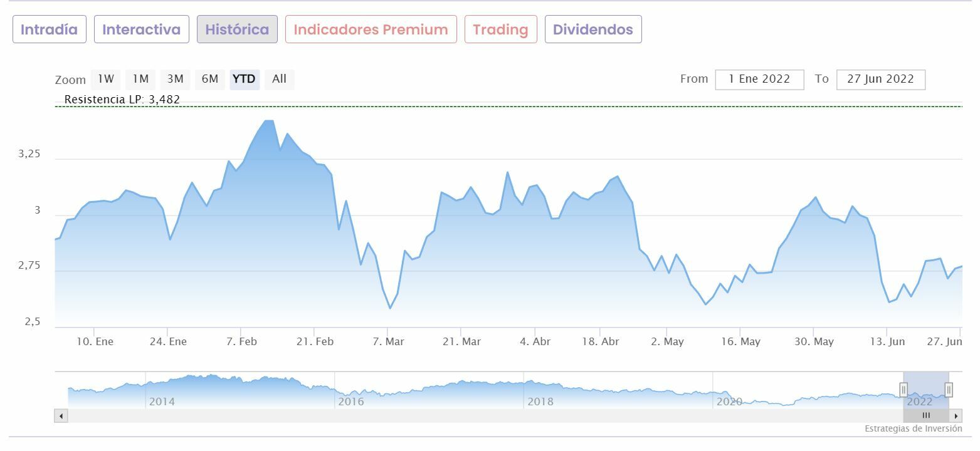The image size is (980, 451).
Task: View the Dividendos tab
Action: coord(593,29)
